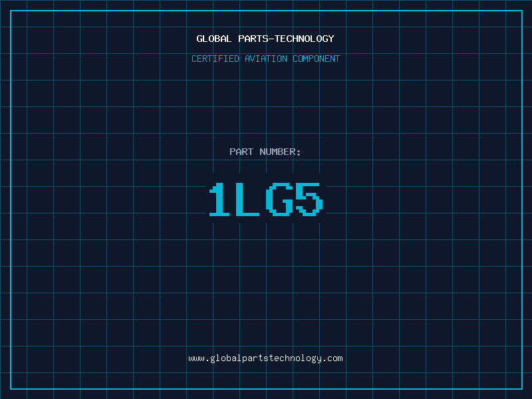Click the www prefix of the URL
Screen dimensions: 532x399
196,358
